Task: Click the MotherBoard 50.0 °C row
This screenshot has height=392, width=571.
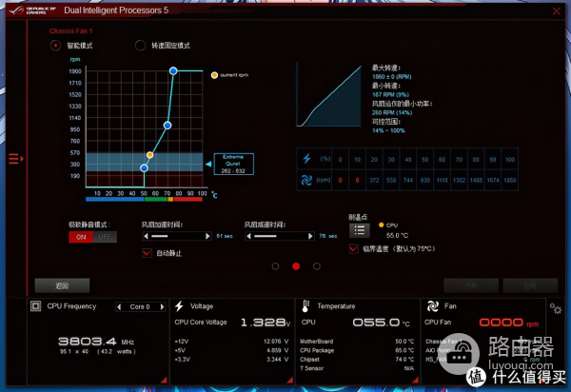Action: (x=357, y=342)
